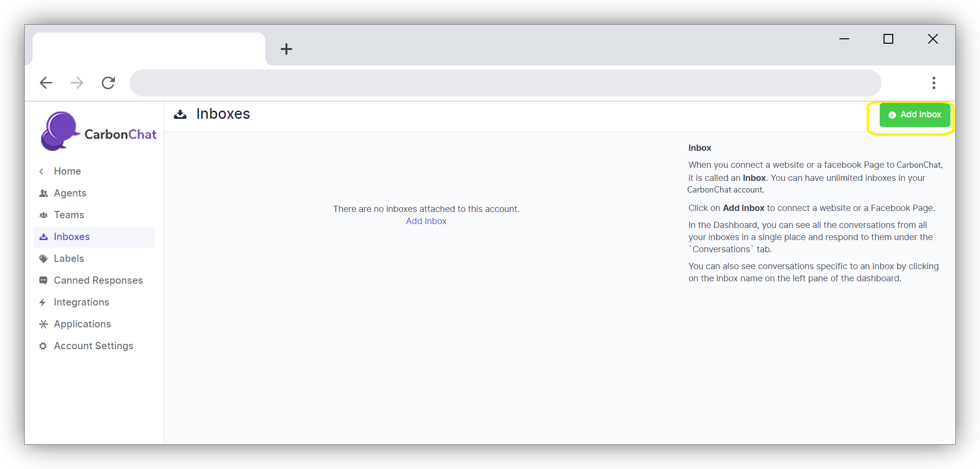The width and height of the screenshot is (980, 469).
Task: Focus the browser address bar
Action: click(504, 83)
